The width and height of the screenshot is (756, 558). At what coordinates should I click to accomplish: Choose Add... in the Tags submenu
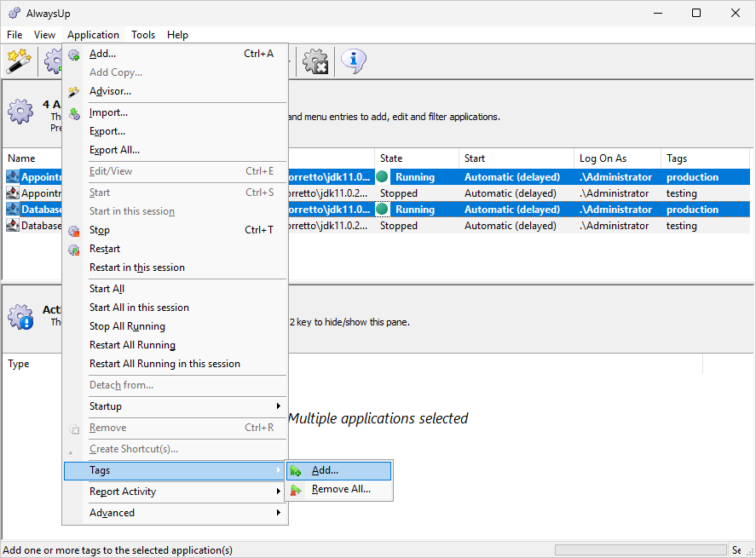339,471
